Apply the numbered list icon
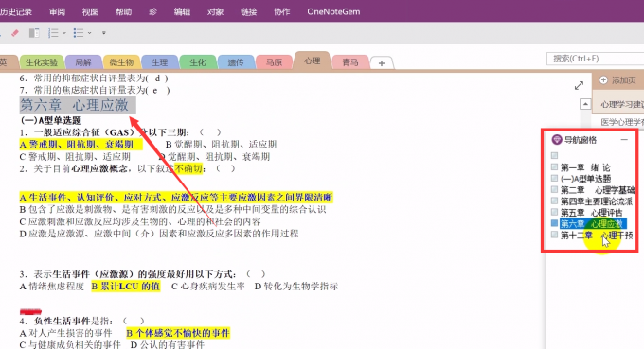 [x=53, y=33]
